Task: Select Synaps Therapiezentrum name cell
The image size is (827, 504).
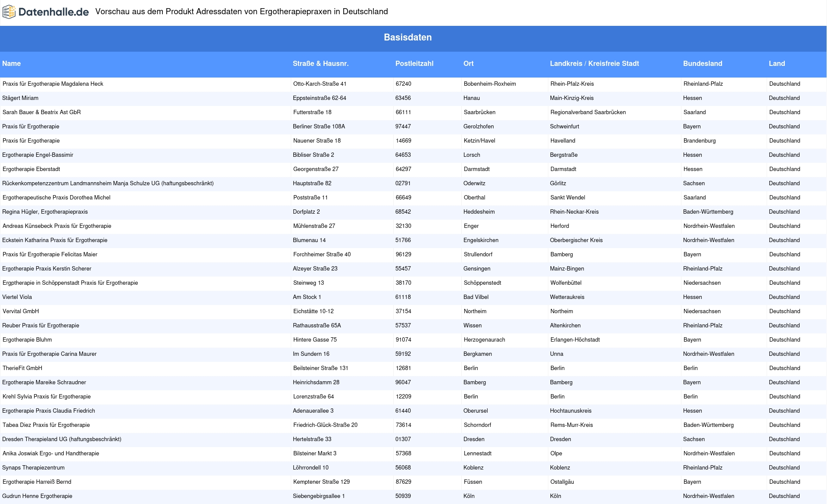Action: click(33, 468)
